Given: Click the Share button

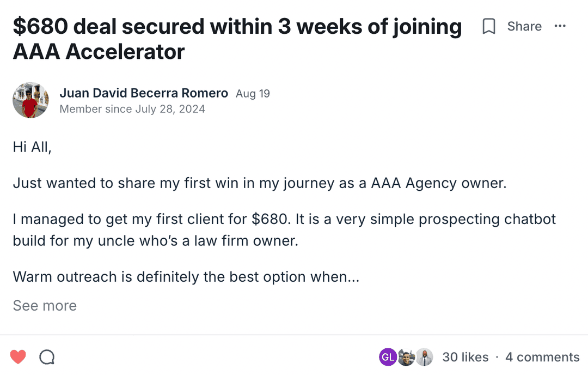Looking at the screenshot, I should 524,26.
